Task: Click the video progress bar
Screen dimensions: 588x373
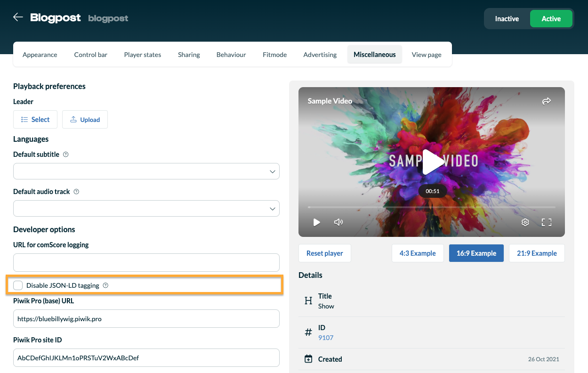Action: point(431,207)
